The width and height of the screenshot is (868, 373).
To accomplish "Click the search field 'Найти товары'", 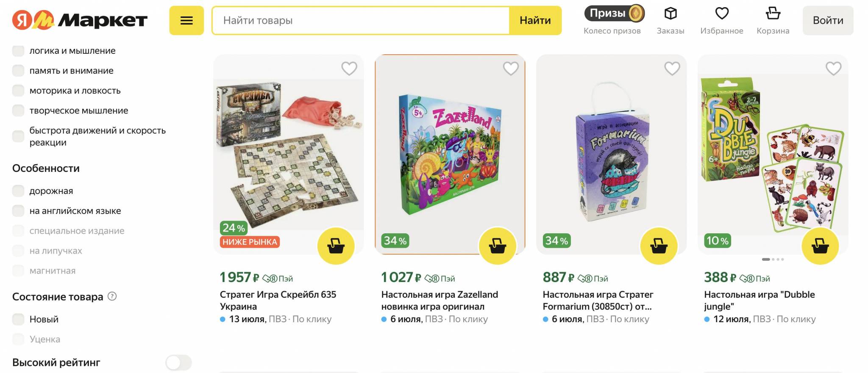I will (360, 20).
